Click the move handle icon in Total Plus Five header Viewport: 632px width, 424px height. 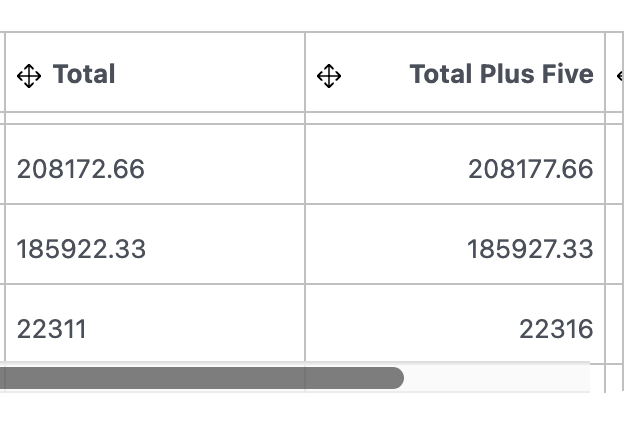point(329,76)
